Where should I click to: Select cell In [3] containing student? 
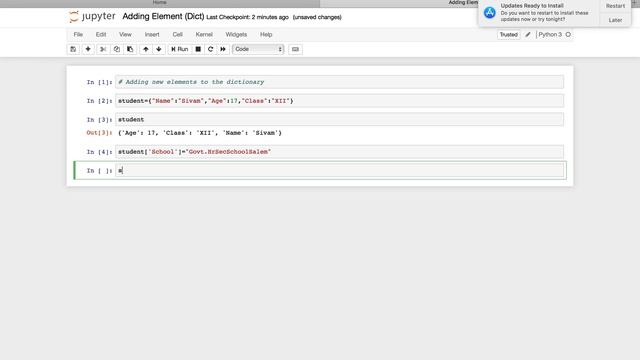pyautogui.click(x=340, y=120)
